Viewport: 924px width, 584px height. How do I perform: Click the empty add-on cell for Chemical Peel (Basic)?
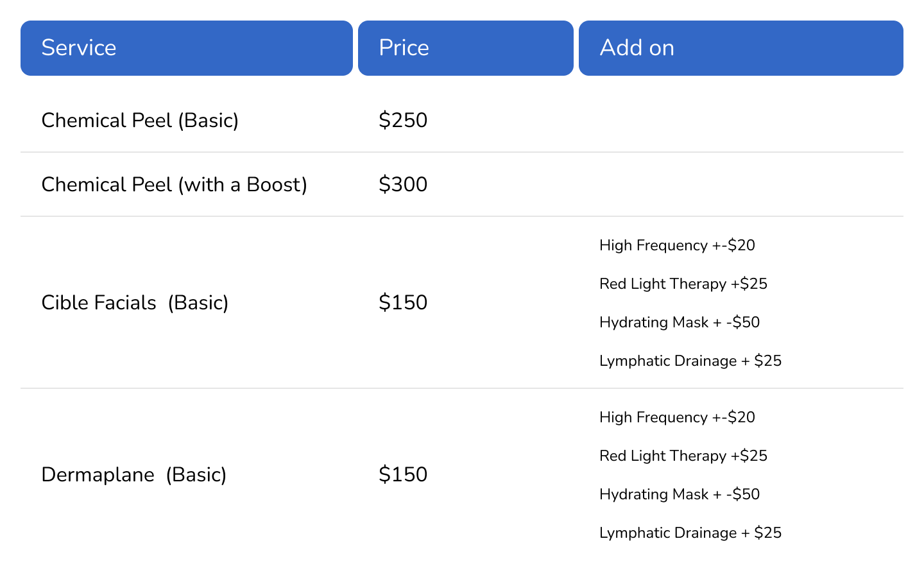[x=741, y=120]
